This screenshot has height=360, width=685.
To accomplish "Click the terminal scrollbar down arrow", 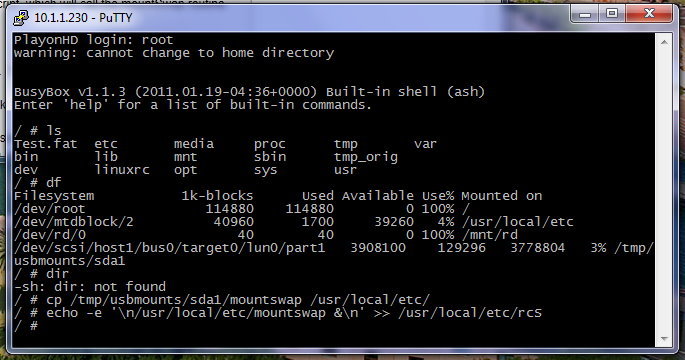I will [x=664, y=339].
